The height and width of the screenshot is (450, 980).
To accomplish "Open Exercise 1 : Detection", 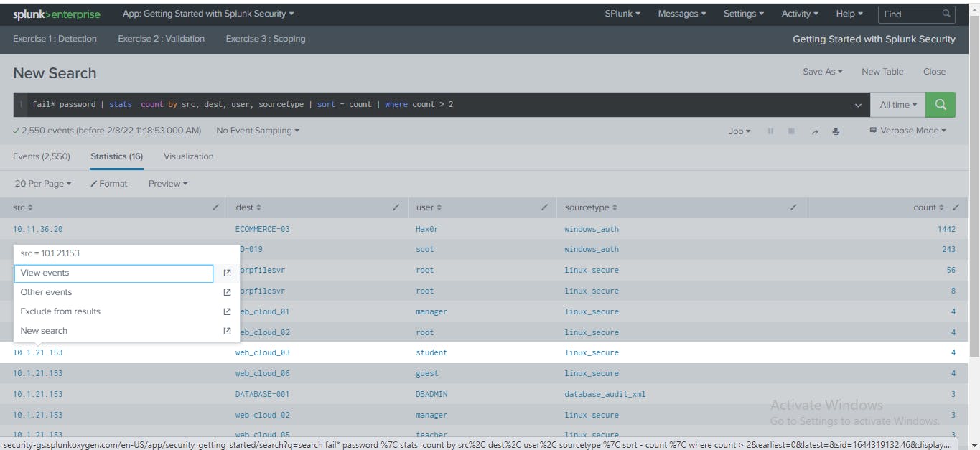I will (55, 39).
